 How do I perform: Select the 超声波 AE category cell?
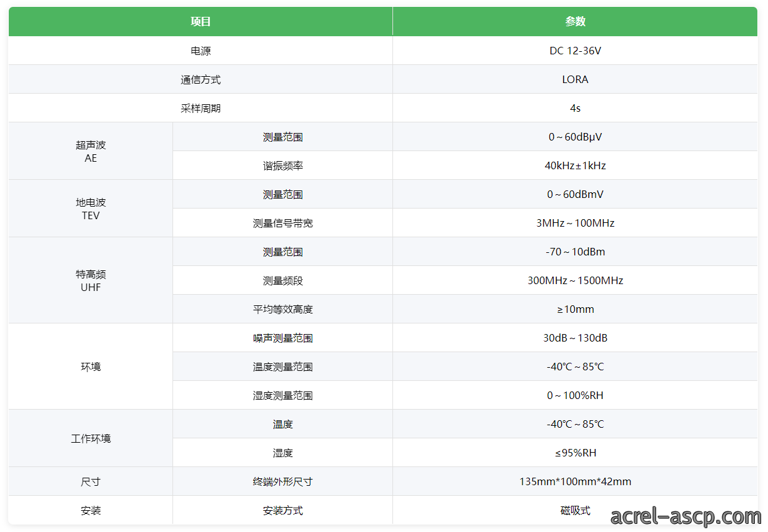point(91,151)
